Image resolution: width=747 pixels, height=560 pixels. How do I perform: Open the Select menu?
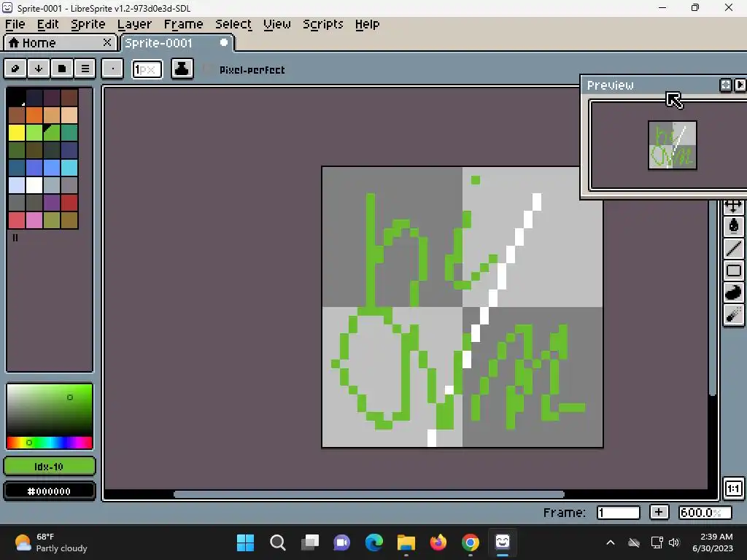(x=233, y=24)
